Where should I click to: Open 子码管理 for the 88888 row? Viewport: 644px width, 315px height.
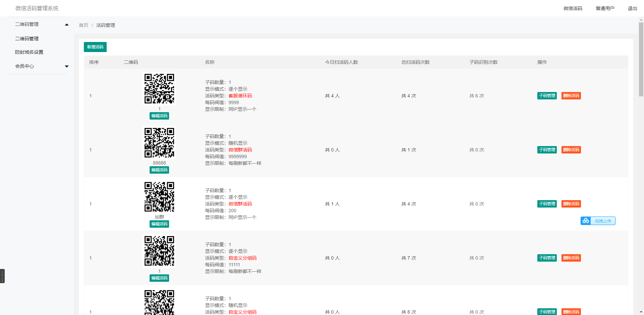coord(547,150)
